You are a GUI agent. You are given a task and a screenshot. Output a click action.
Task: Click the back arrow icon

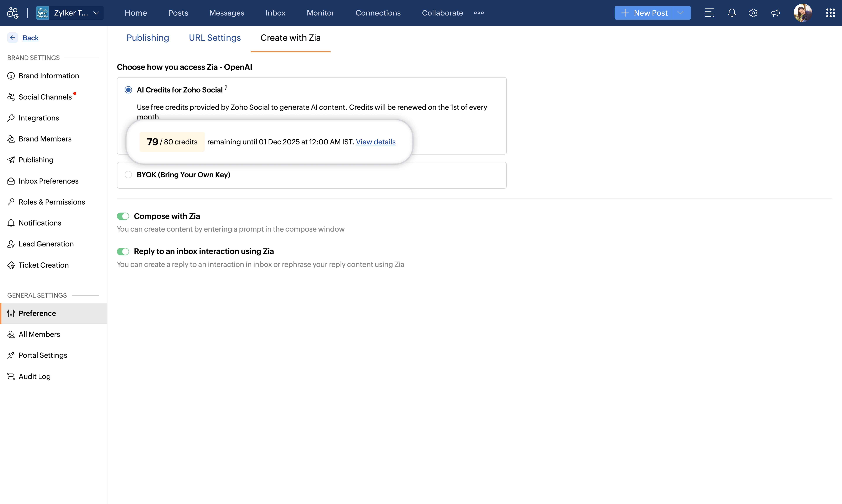(x=13, y=38)
